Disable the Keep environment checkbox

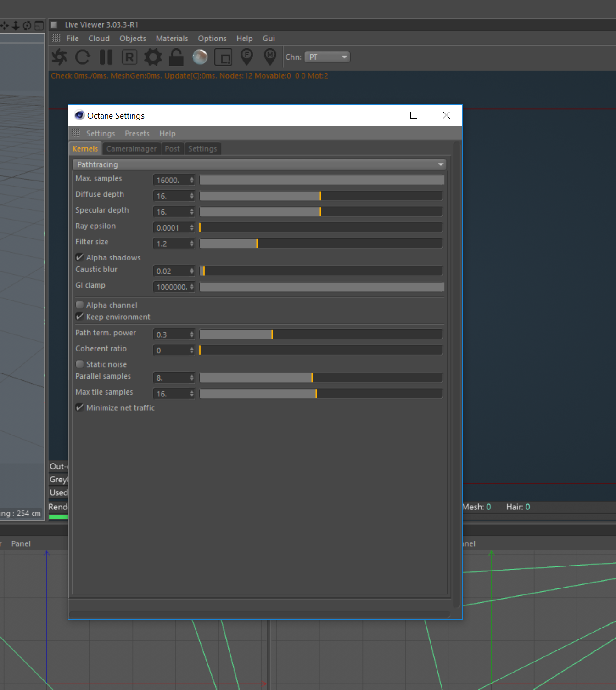pos(80,317)
